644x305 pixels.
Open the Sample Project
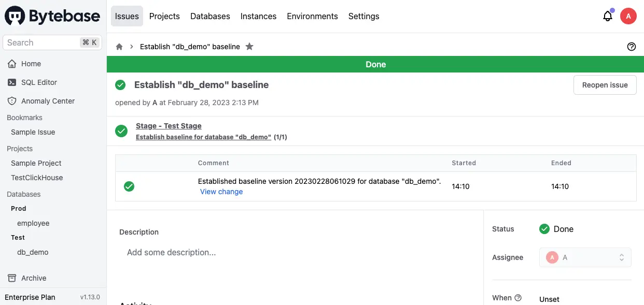(x=36, y=163)
